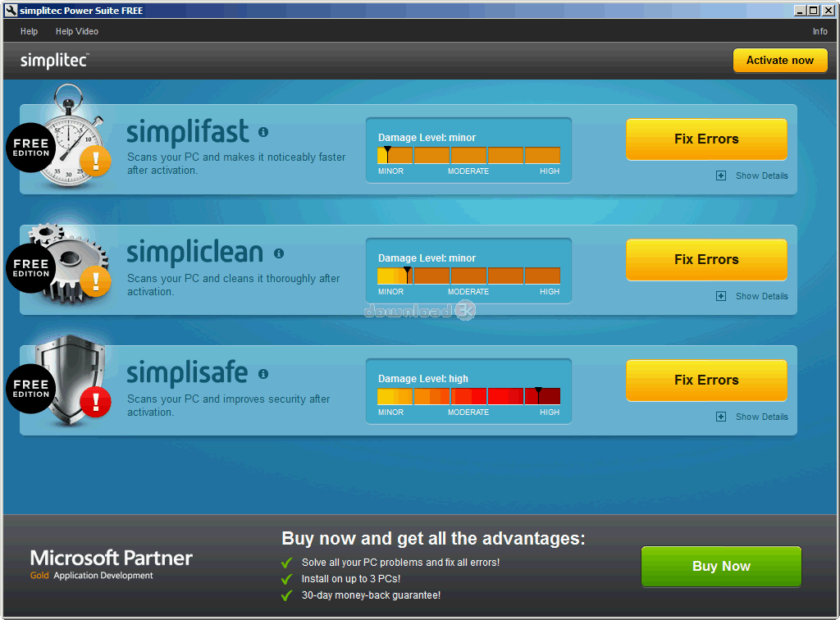Screen dimensions: 840x620
Task: Maximize the simplitec Power Suite window
Action: 813,10
